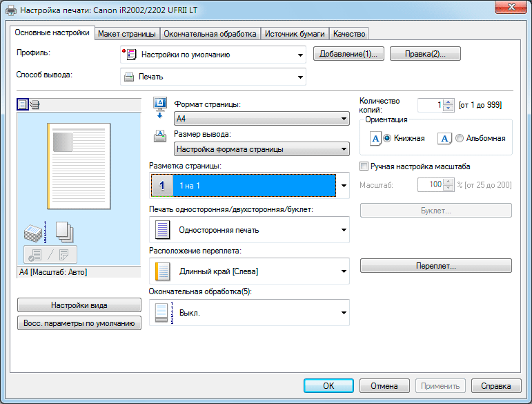Image resolution: width=532 pixels, height=404 pixels.
Task: Switch to Качество tab
Action: tap(349, 34)
